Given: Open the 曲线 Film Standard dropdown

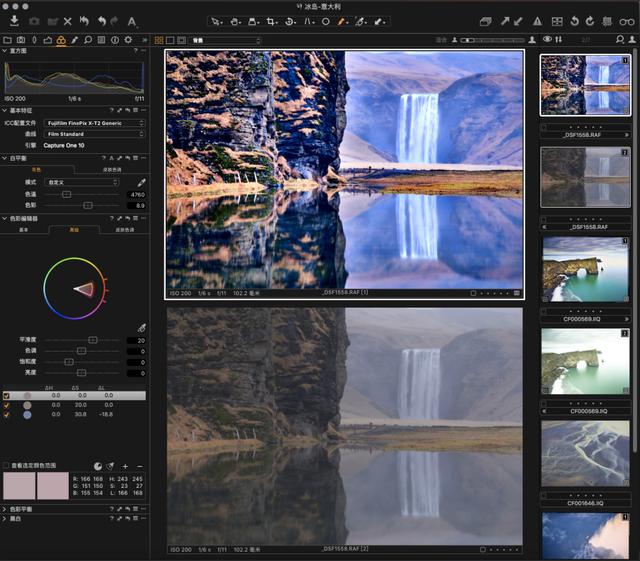Looking at the screenshot, I should click(94, 134).
